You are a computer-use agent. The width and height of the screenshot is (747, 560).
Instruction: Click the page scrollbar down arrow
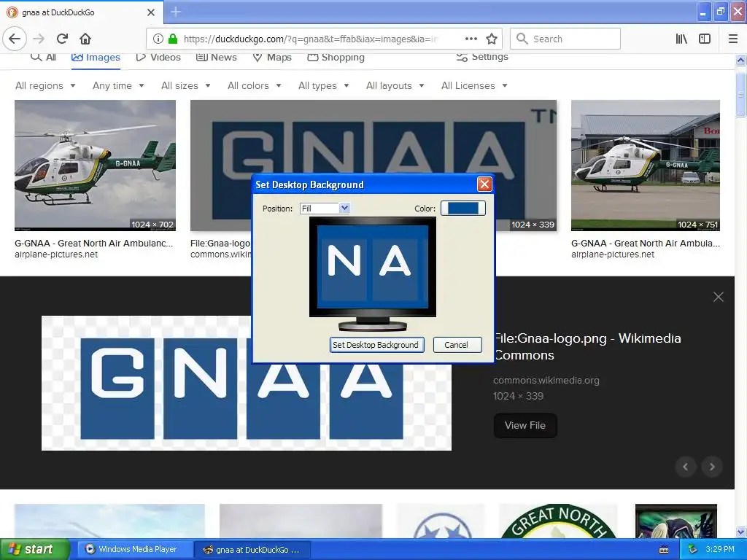(741, 532)
